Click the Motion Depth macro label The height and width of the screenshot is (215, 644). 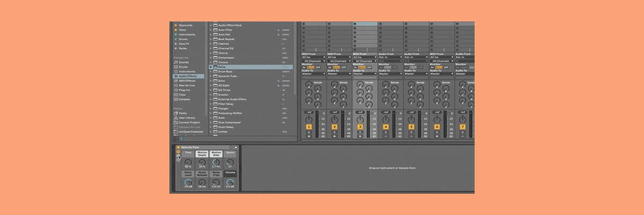[202, 154]
